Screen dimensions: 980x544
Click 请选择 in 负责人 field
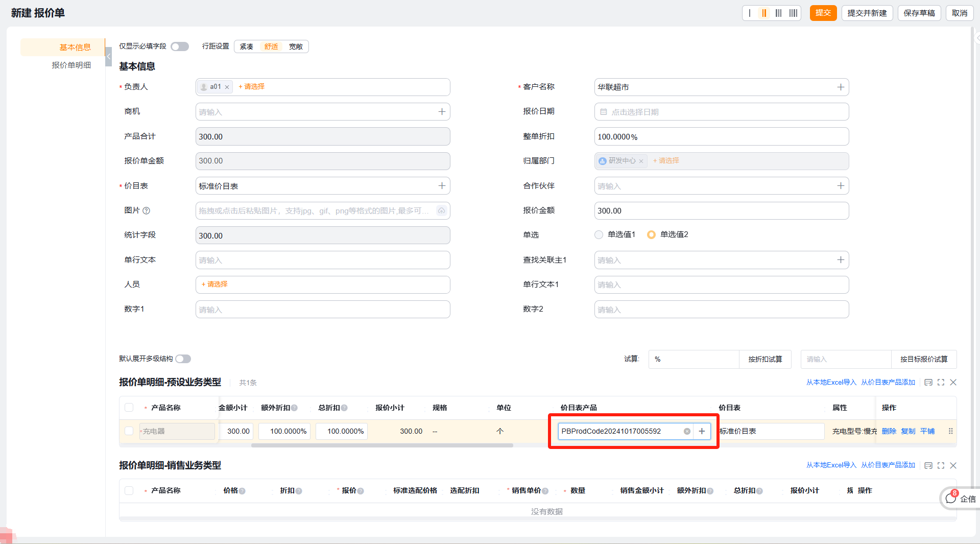click(x=251, y=87)
